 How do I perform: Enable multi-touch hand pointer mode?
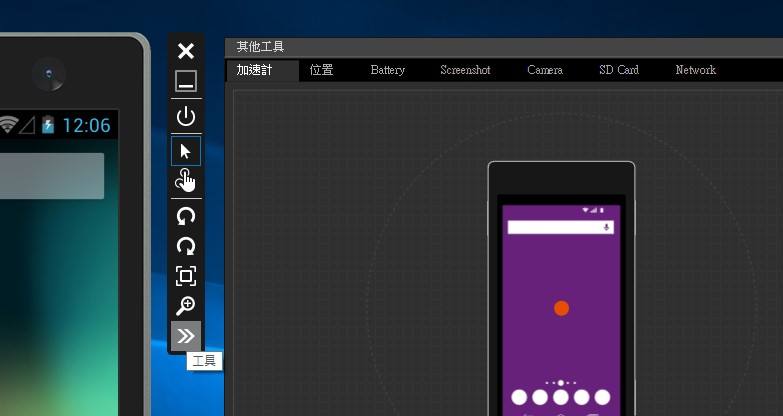click(186, 181)
